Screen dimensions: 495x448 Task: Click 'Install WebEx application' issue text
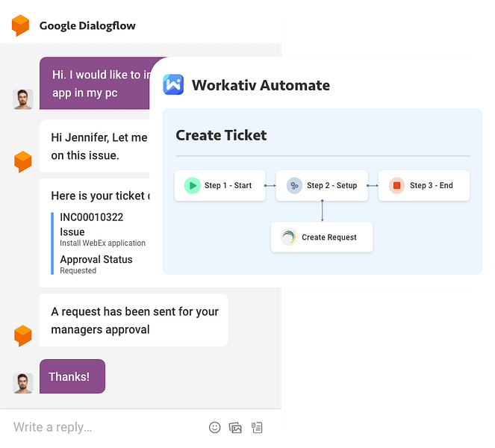[102, 243]
